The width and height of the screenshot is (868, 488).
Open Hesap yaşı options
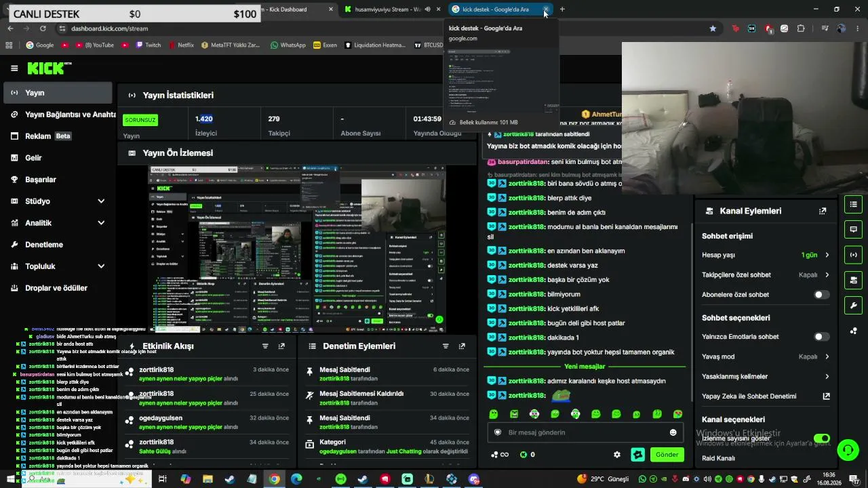[x=766, y=255]
